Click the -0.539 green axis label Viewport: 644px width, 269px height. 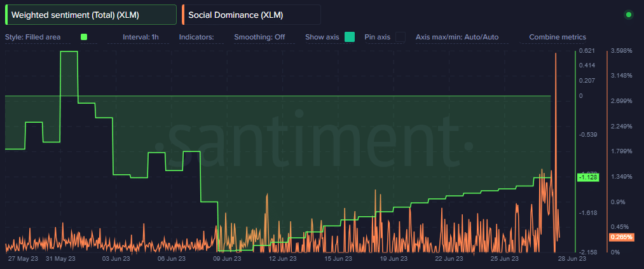[x=587, y=135]
